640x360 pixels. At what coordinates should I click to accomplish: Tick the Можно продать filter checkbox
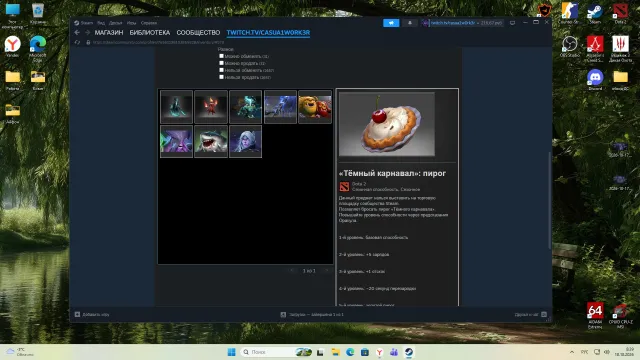221,63
